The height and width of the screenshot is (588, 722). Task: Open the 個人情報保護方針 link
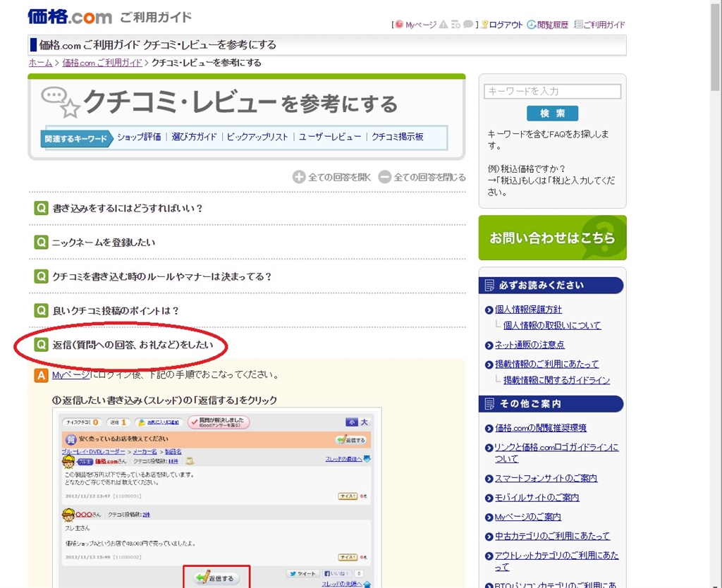coord(528,310)
